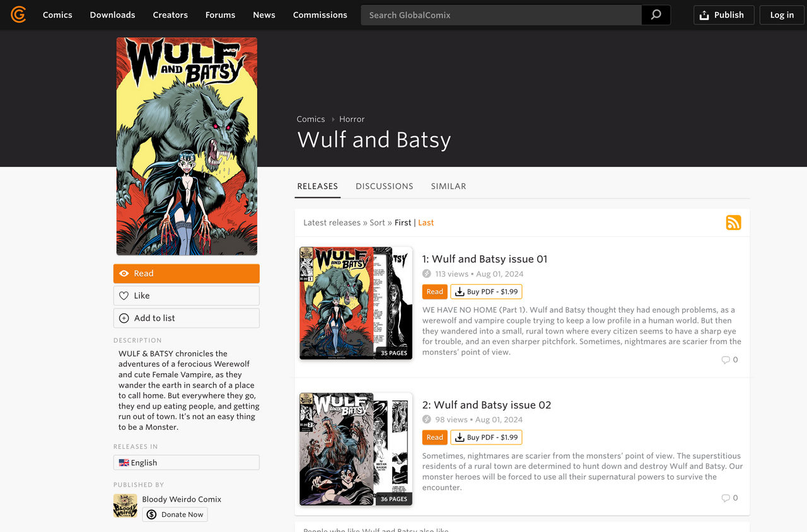Click the orange Read button under cover

tap(187, 274)
